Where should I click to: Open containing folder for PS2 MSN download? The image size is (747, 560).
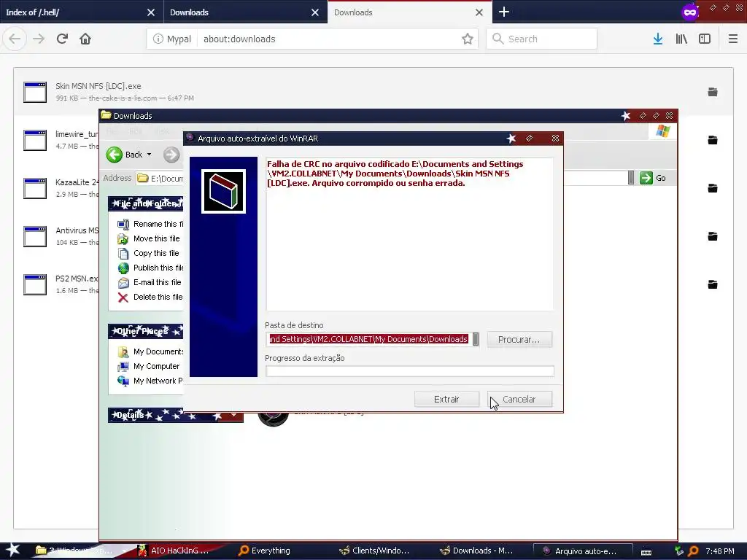coord(713,284)
